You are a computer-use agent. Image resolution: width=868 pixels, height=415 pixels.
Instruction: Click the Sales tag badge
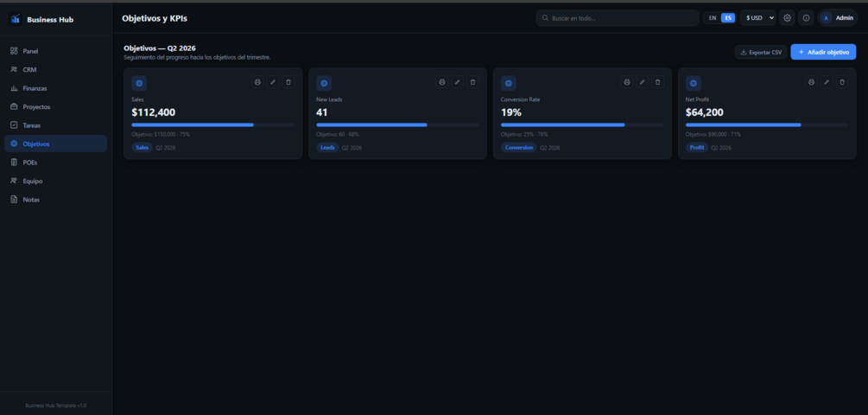point(143,148)
